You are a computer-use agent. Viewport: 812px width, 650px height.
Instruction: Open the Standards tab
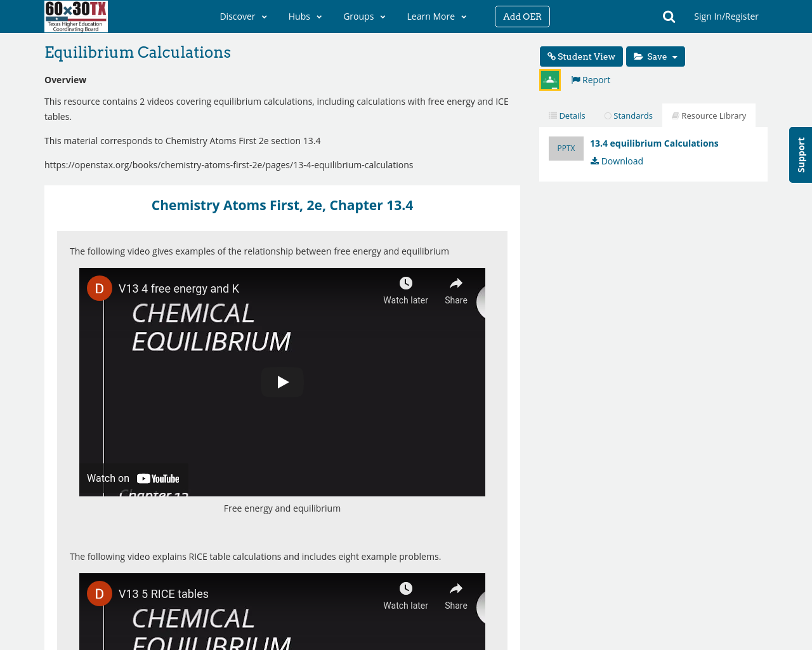pos(628,116)
